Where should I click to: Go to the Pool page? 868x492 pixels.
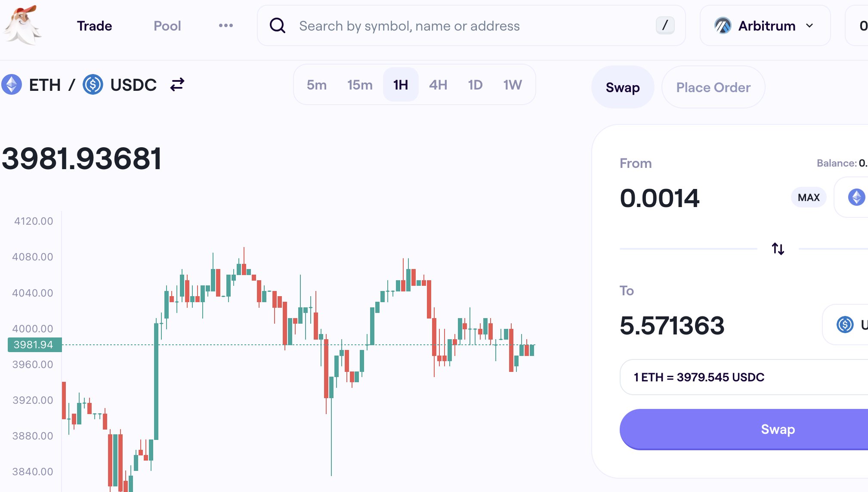click(x=167, y=26)
